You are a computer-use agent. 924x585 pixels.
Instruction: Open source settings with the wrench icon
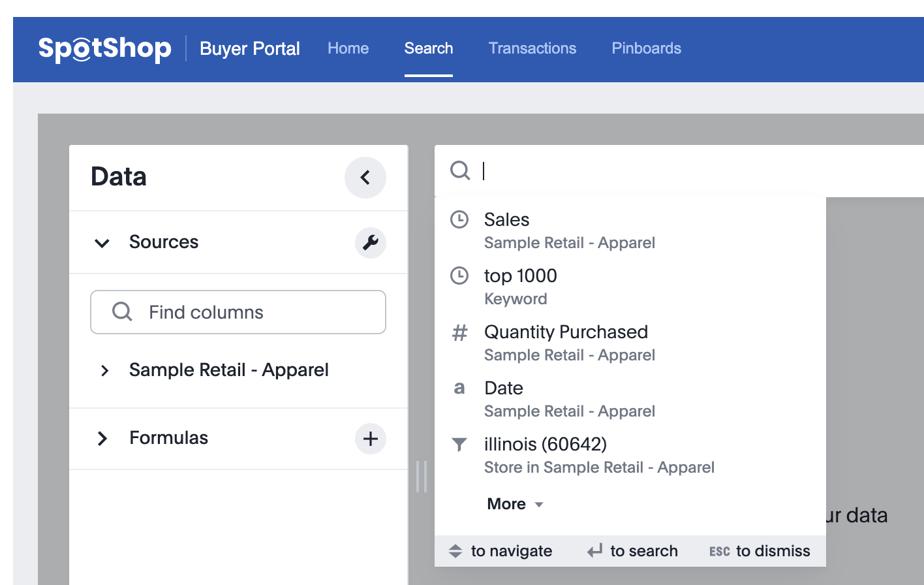click(x=371, y=243)
